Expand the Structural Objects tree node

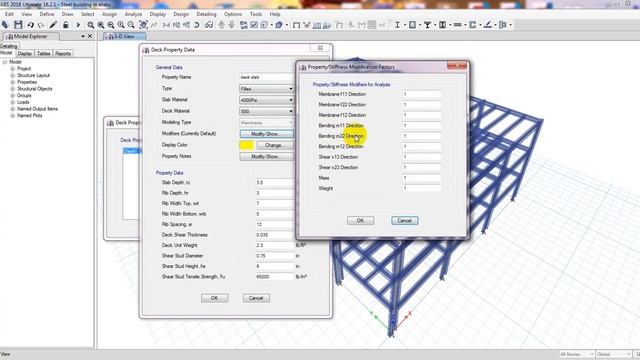[x=13, y=89]
